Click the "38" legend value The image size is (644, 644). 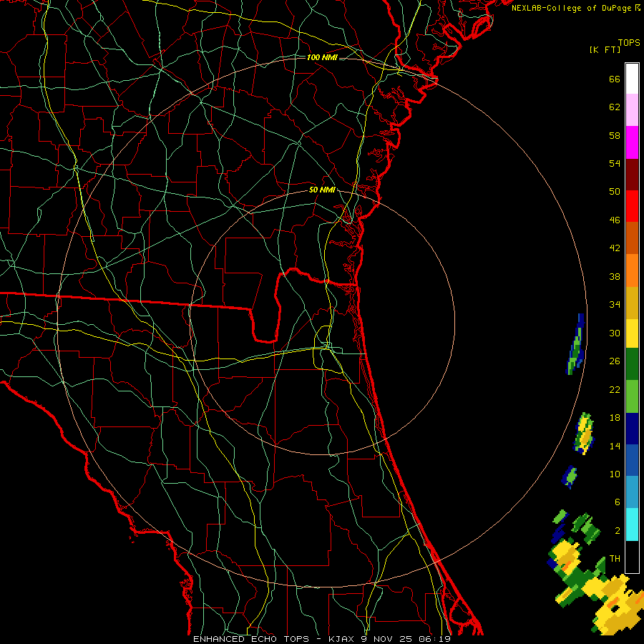tap(615, 276)
